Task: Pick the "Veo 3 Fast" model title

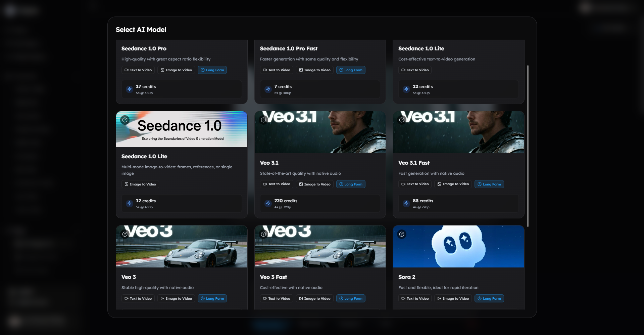Action: pyautogui.click(x=274, y=277)
